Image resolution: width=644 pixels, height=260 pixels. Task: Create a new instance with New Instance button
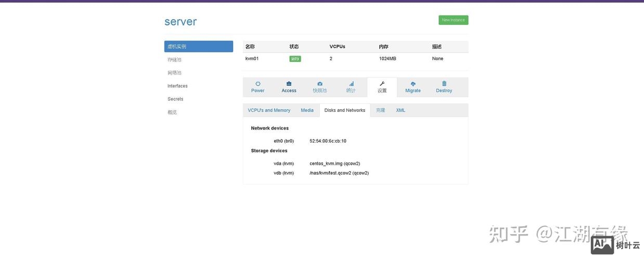[x=453, y=20]
